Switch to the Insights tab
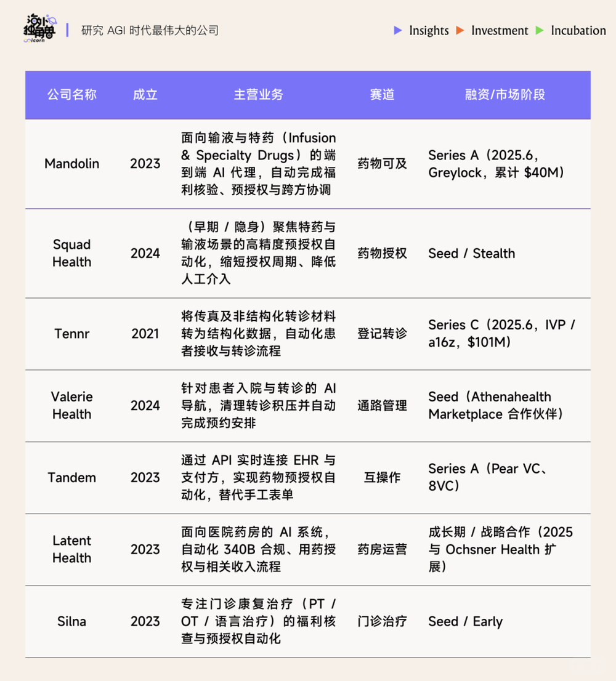The height and width of the screenshot is (681, 616). click(428, 31)
